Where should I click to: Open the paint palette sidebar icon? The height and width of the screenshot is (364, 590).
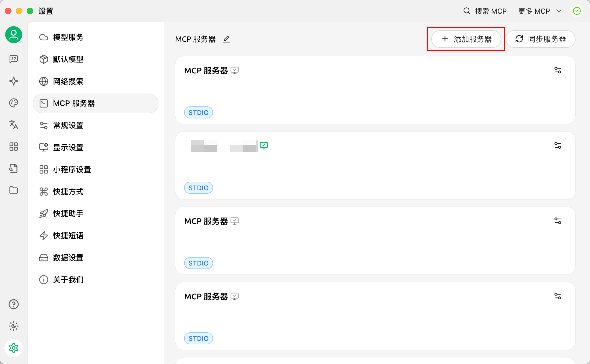click(x=13, y=103)
